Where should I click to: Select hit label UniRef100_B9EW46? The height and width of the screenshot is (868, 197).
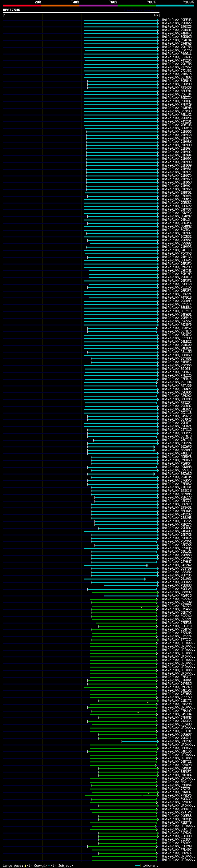177,81
